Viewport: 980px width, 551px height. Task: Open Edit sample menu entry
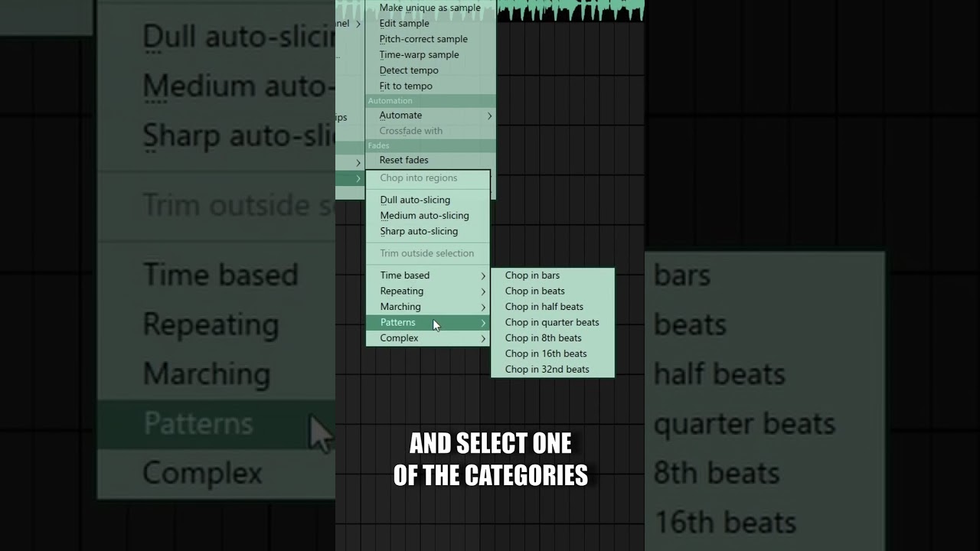(x=430, y=24)
